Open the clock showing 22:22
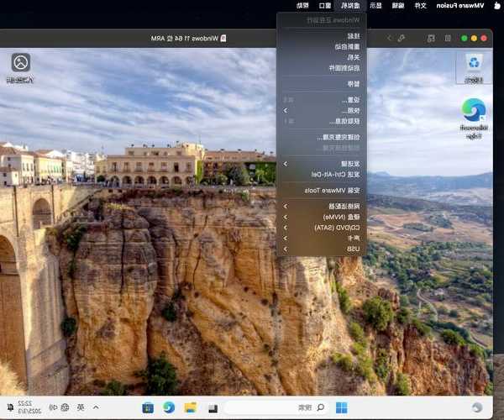This screenshot has width=504, height=420. [x=29, y=407]
